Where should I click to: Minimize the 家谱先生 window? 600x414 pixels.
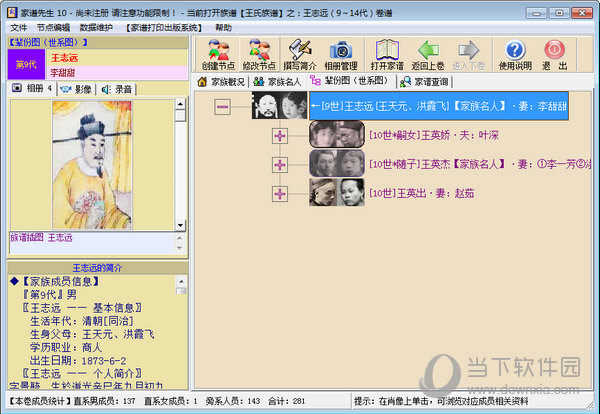pyautogui.click(x=536, y=13)
